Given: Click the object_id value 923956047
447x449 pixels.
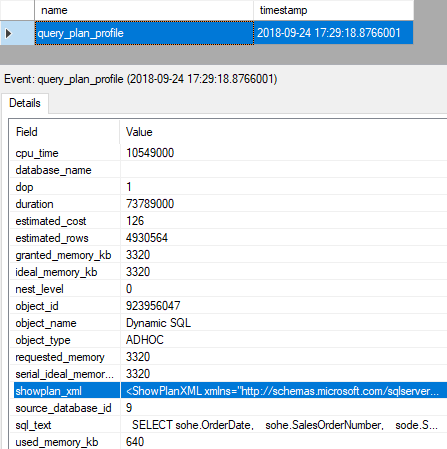Looking at the screenshot, I should coord(153,306).
